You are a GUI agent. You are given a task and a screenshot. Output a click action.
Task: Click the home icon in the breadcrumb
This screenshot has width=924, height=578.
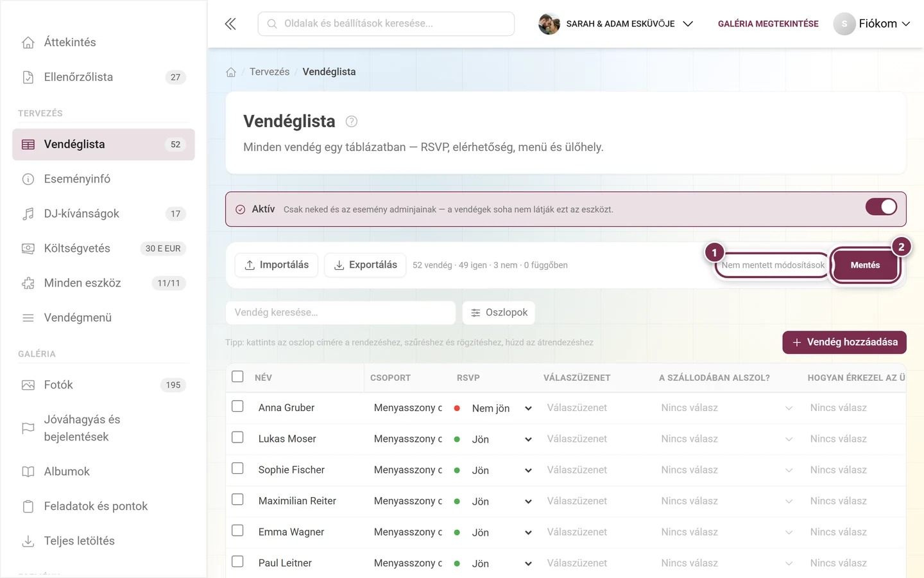(231, 72)
